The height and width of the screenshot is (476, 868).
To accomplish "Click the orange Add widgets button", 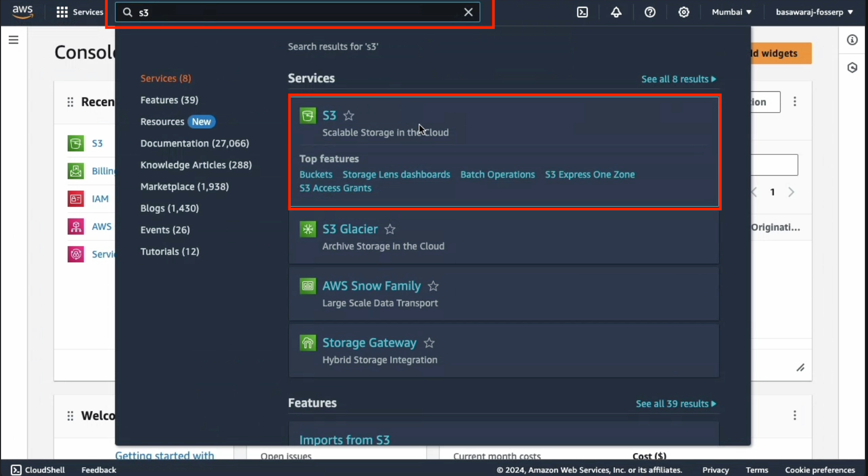I will point(781,53).
